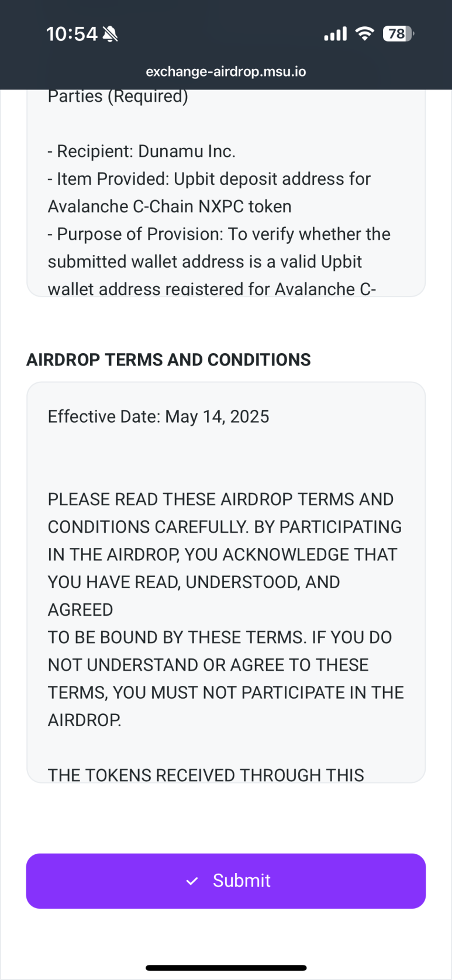Click the Parties (Required) text

[118, 96]
